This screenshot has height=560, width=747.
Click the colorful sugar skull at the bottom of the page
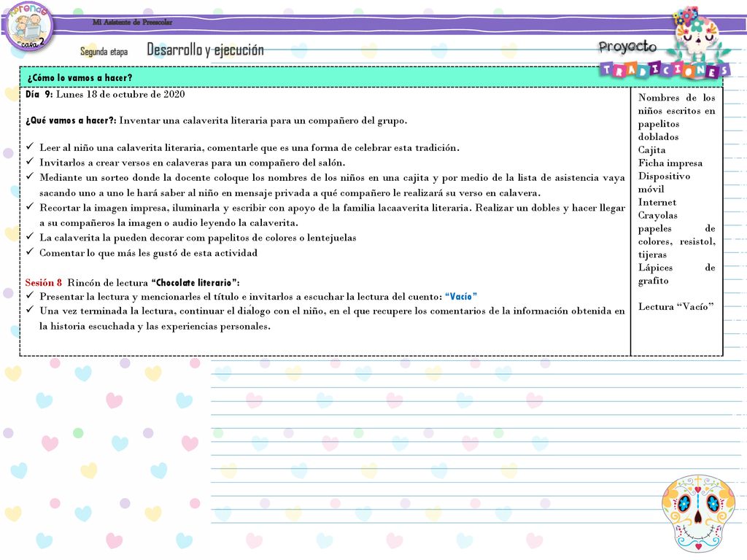point(698,513)
